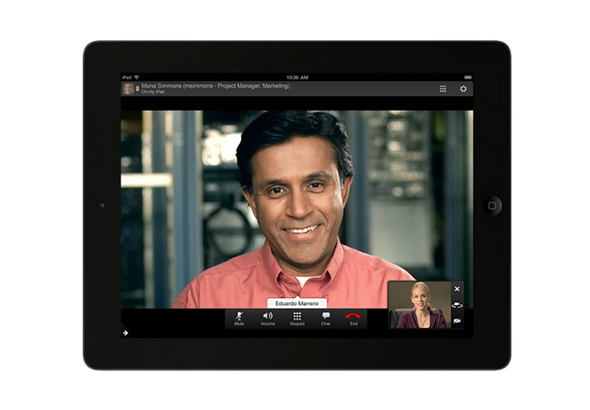Tap Mona Simmons profile avatar
The image size is (590, 410).
tap(128, 88)
